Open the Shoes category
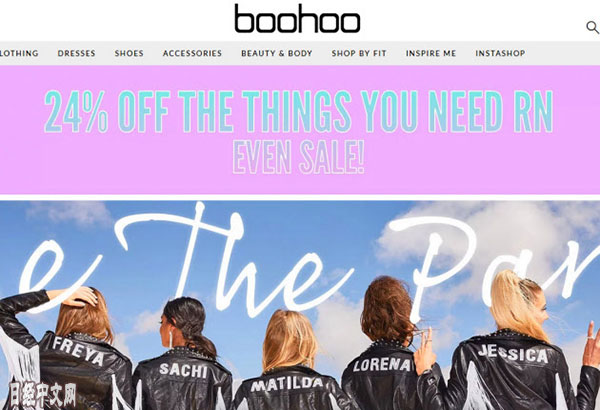Image resolution: width=600 pixels, height=410 pixels. tap(129, 53)
